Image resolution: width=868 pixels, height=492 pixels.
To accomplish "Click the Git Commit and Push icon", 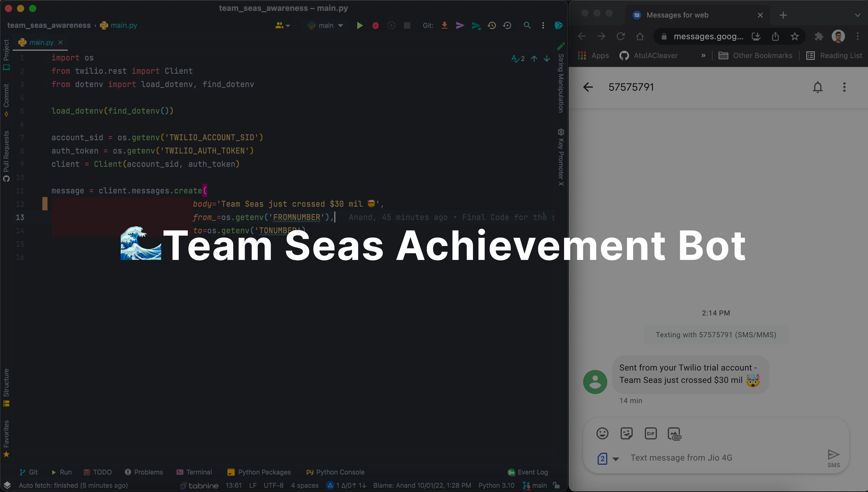I will 476,26.
